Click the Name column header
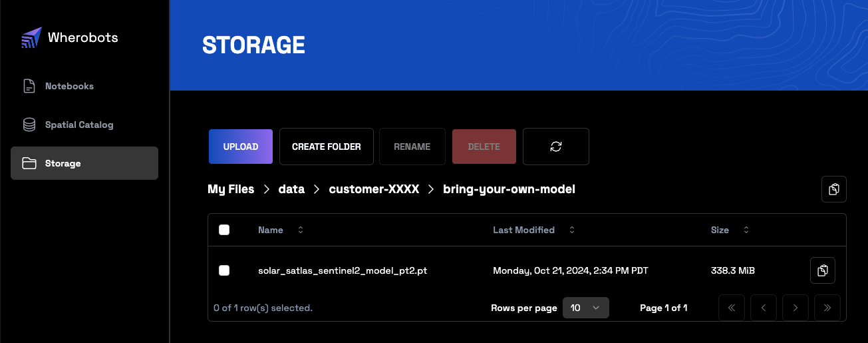This screenshot has height=343, width=868. pos(271,230)
